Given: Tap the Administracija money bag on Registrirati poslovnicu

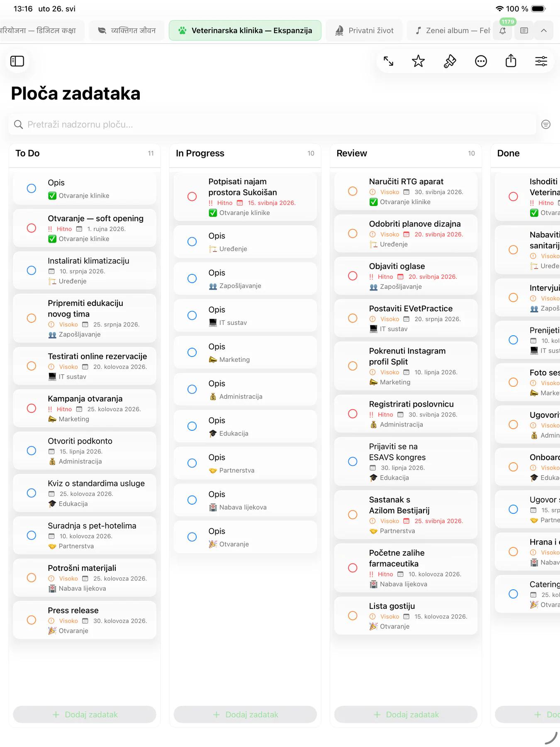Looking at the screenshot, I should [373, 425].
